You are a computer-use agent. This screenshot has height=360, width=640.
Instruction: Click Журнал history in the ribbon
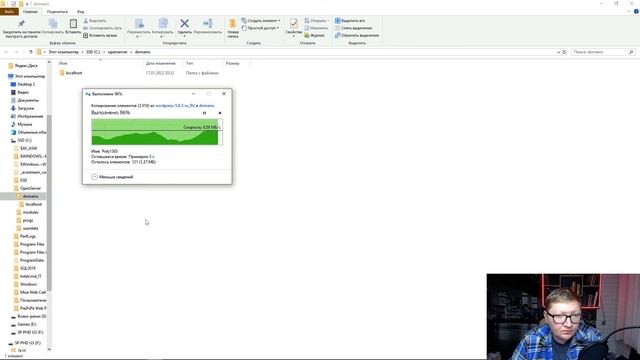[314, 36]
